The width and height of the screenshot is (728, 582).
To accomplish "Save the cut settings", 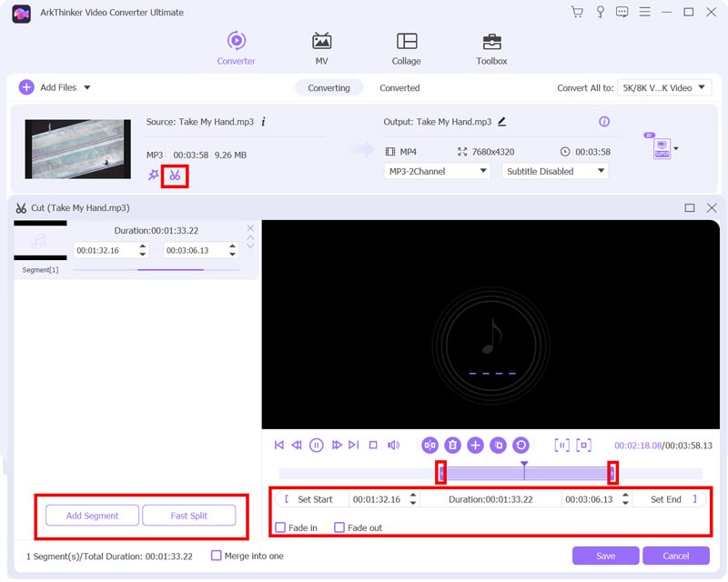I will coord(605,556).
